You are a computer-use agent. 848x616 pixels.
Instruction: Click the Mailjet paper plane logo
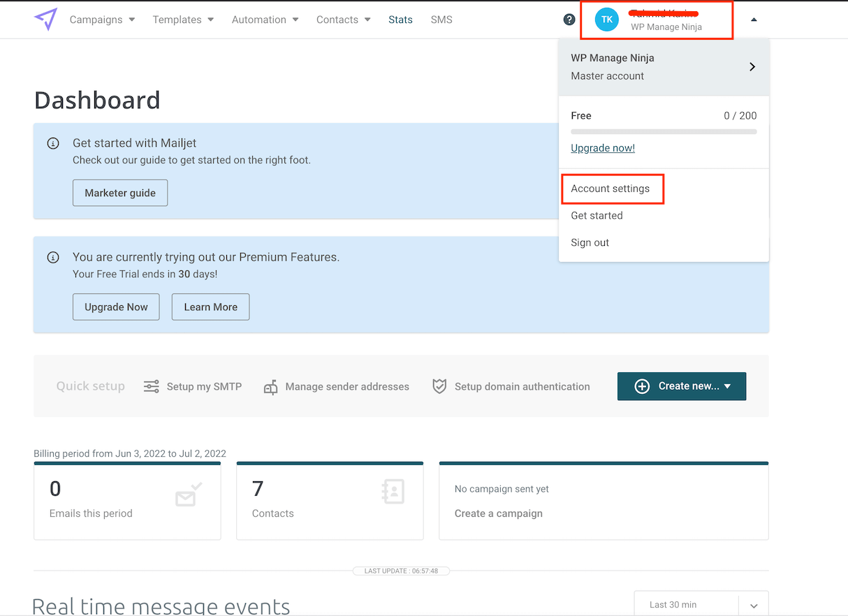click(45, 20)
